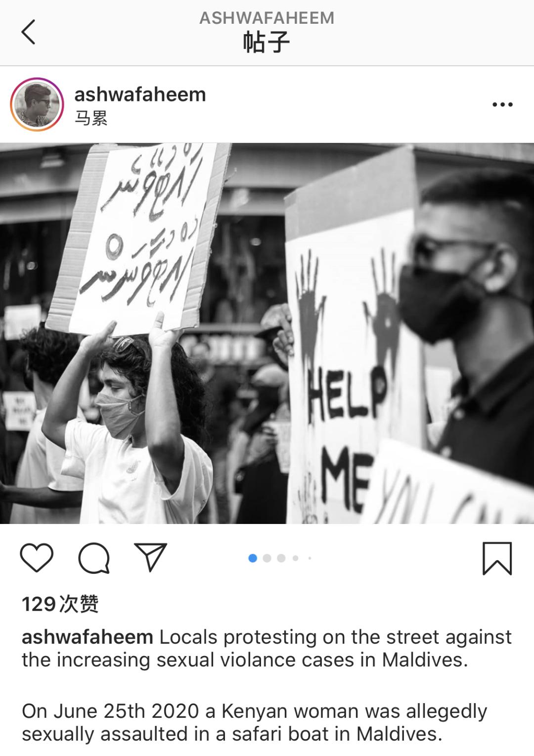Jump to the fourth carousel dot
The width and height of the screenshot is (534, 756).
click(x=295, y=558)
